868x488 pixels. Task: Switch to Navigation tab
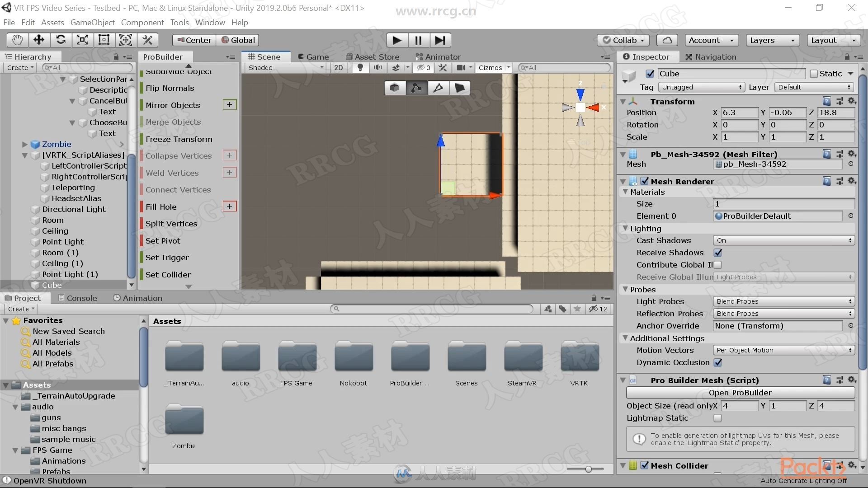(711, 57)
